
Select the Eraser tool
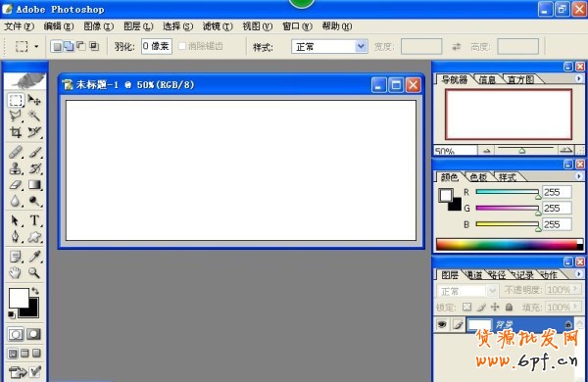click(16, 184)
